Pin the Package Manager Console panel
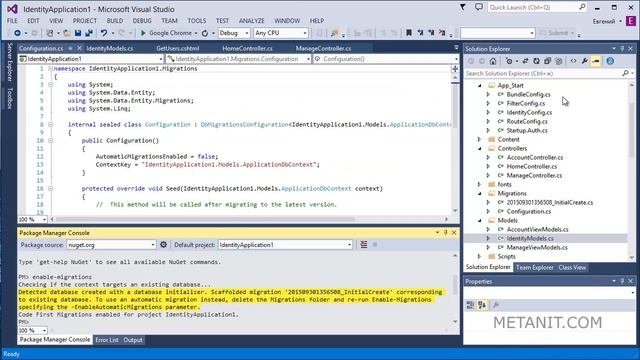This screenshot has height=360, width=640. pos(446,233)
